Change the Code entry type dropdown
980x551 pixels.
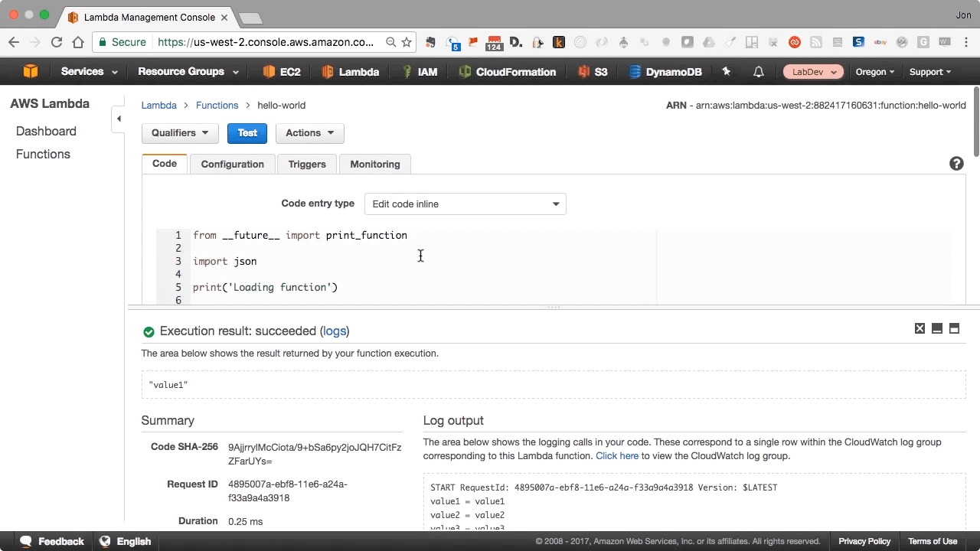tap(465, 204)
